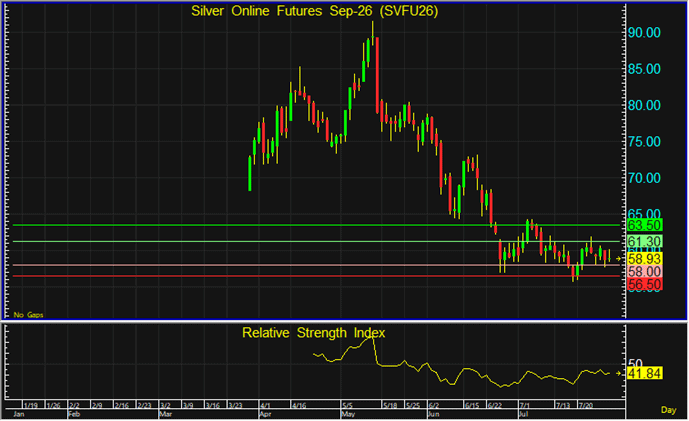
Task: Click the green 63.50 level price tag
Action: 644,225
